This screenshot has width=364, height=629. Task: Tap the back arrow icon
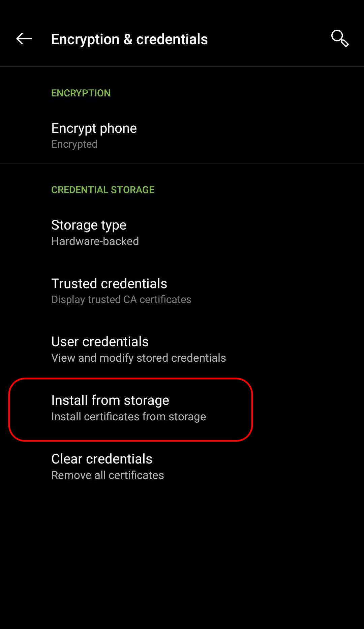[x=24, y=39]
